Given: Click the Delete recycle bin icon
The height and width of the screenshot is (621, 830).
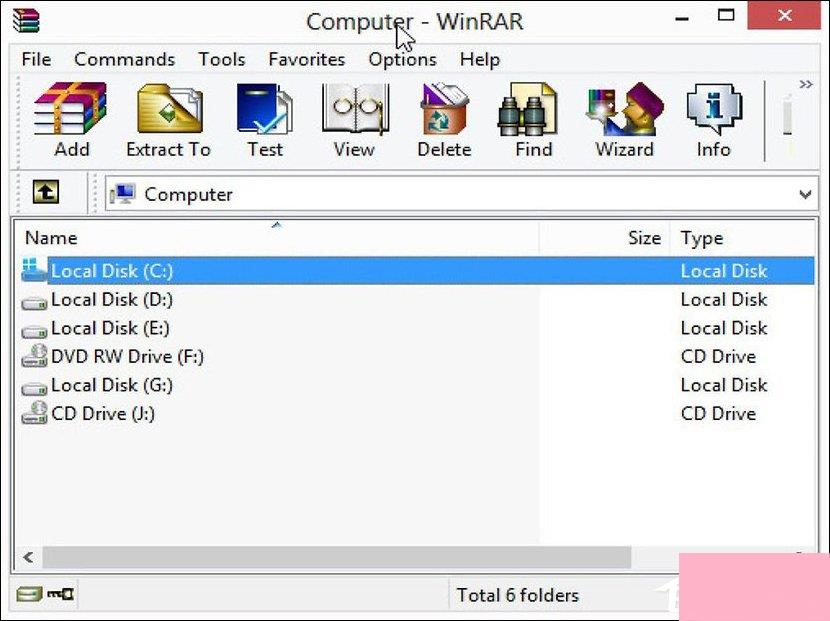Looking at the screenshot, I should tap(444, 109).
